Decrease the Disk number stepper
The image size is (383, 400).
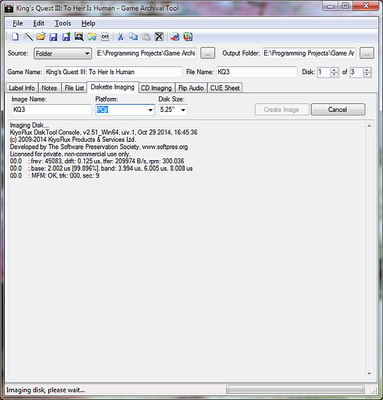coord(334,75)
